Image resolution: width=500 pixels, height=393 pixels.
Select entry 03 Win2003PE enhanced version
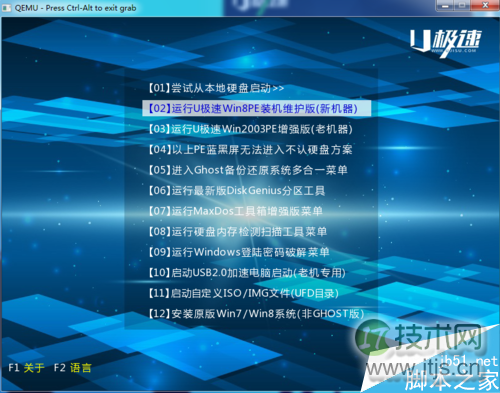click(250, 129)
